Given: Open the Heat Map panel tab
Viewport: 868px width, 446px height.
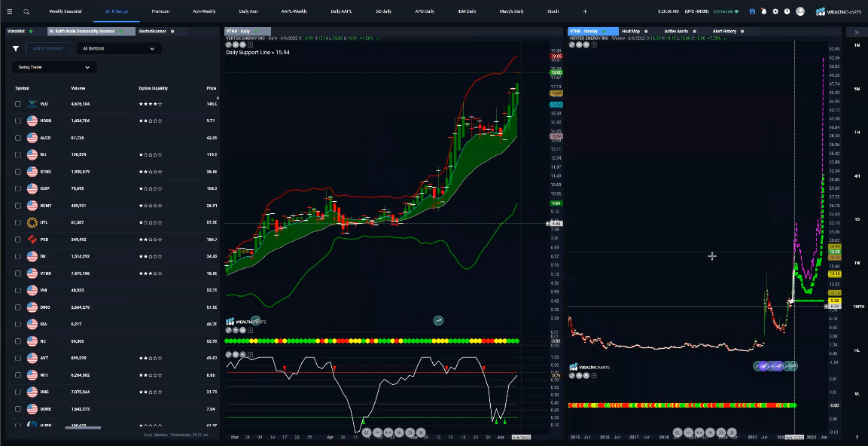Looking at the screenshot, I should (631, 32).
